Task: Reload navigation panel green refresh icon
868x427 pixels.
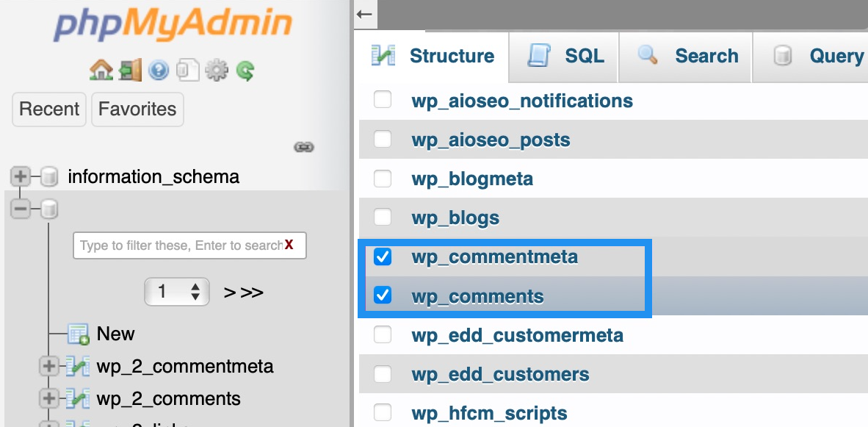Action: [245, 71]
